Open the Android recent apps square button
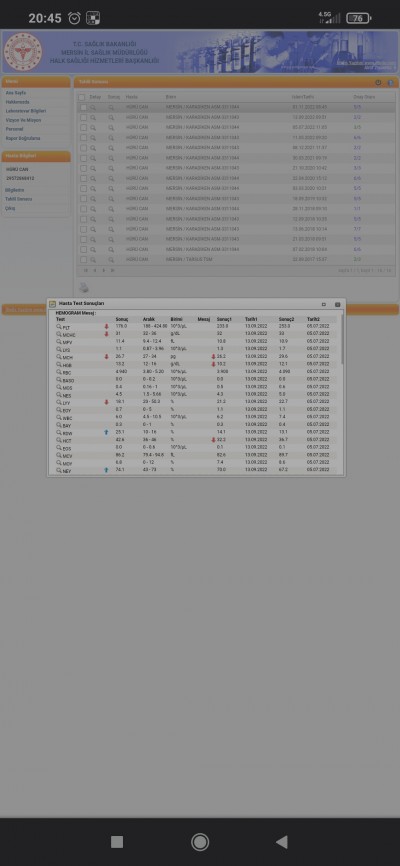The height and width of the screenshot is (866, 400). click(117, 842)
